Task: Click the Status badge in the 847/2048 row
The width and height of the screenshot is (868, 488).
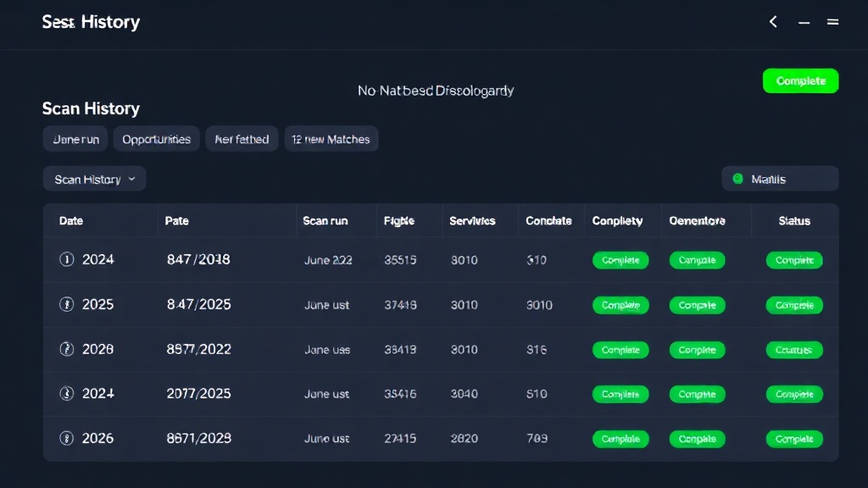Action: click(x=794, y=260)
